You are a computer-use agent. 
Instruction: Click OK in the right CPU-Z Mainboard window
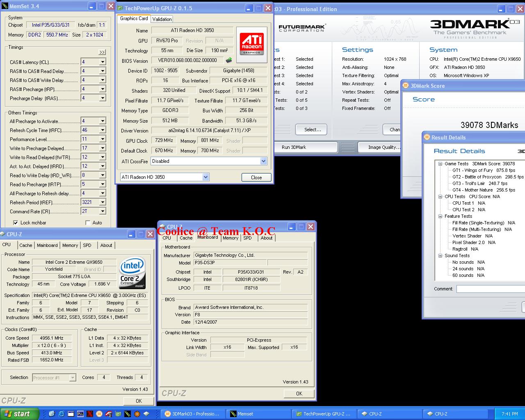tap(299, 393)
